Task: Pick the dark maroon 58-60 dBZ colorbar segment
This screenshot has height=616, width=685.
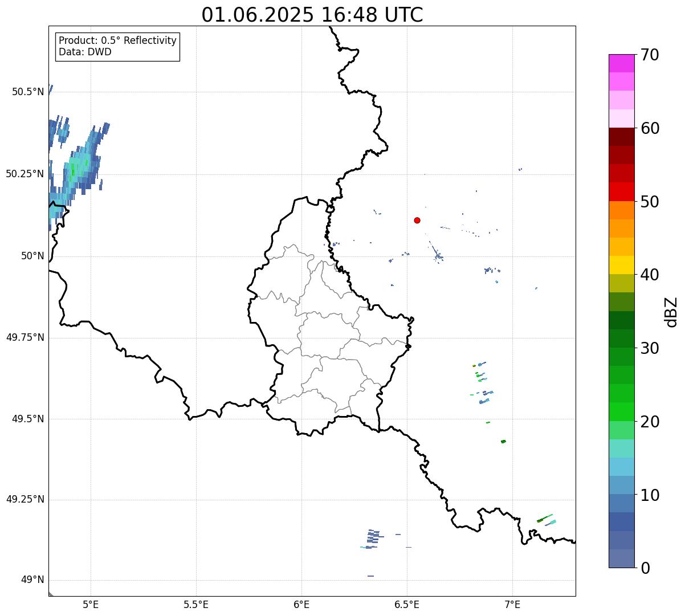Action: click(621, 137)
